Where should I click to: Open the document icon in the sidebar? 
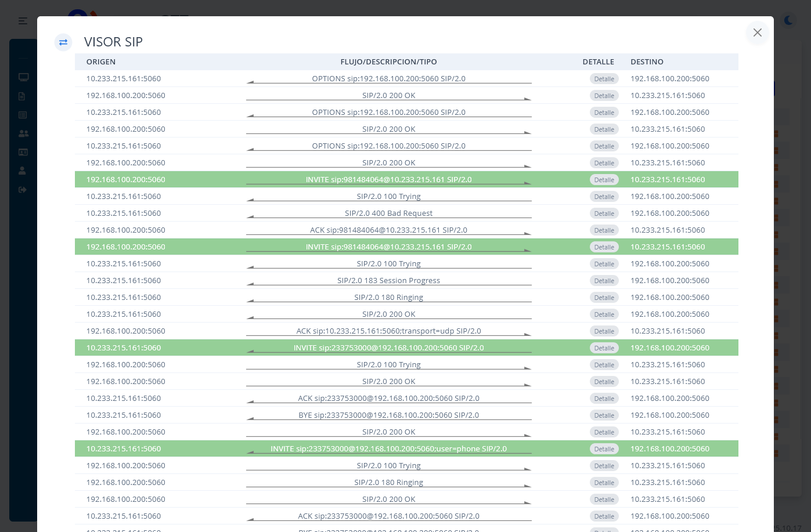pos(22,96)
